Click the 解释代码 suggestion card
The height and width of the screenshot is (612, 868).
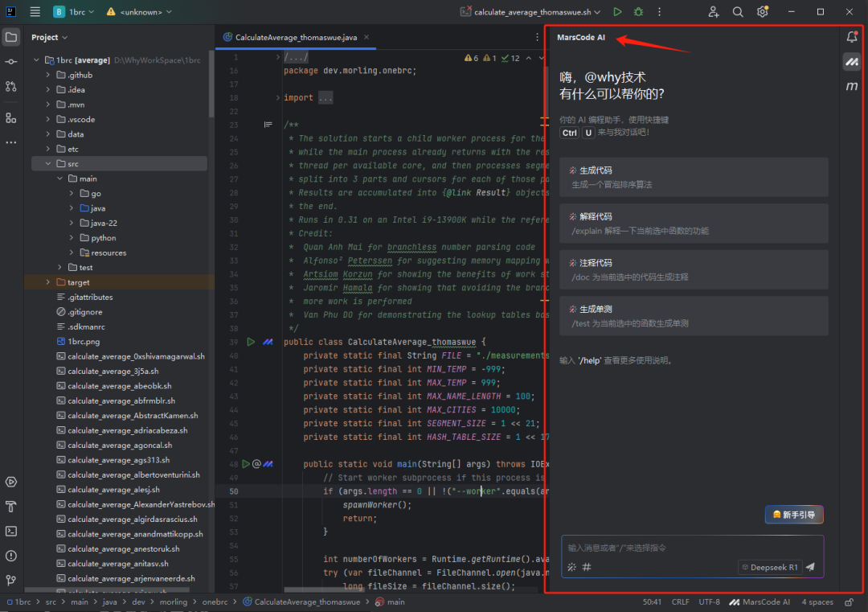[694, 224]
